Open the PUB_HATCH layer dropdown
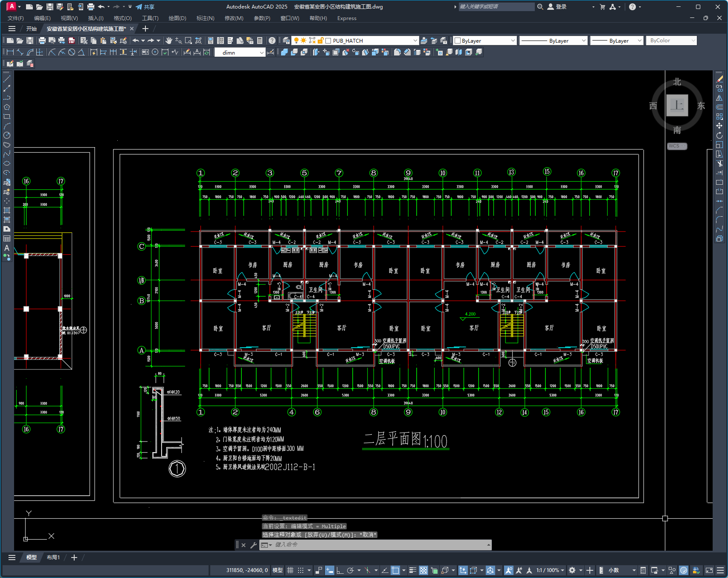This screenshot has height=578, width=728. pos(415,41)
